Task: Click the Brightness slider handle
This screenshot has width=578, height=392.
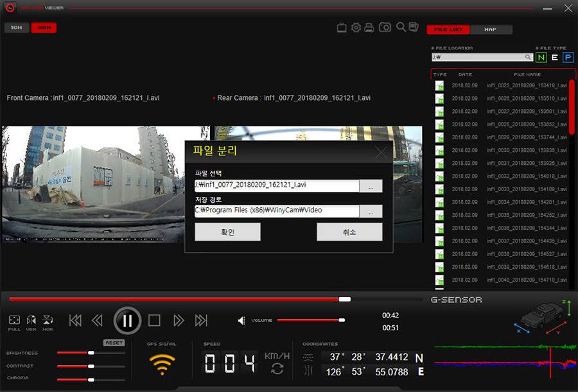Action: click(91, 353)
